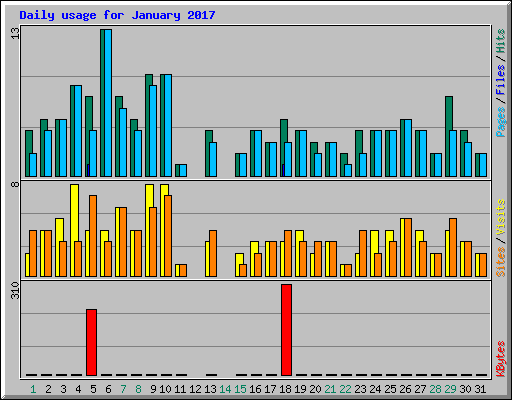512x400 pixels.
Task: Click green weekend day label '29'
Action: 450,389
